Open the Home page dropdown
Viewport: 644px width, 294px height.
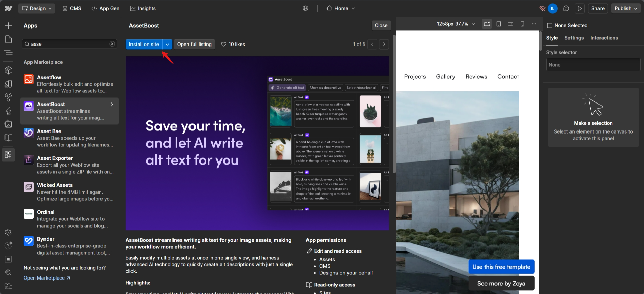[341, 8]
